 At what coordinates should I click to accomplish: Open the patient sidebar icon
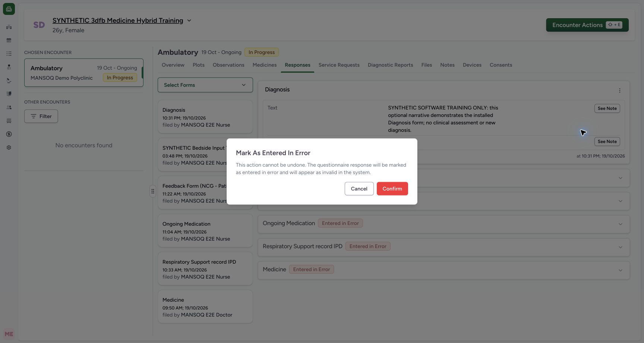[9, 67]
